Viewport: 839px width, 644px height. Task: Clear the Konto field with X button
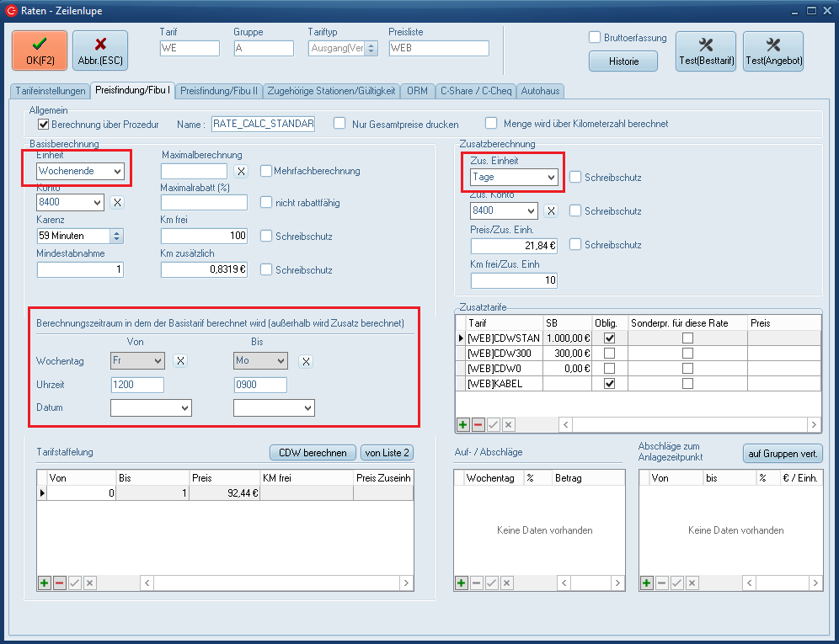pos(118,202)
